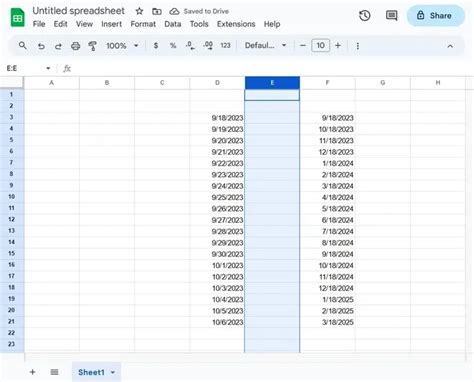Decrease decimal places
This screenshot has width=474, height=382.
(190, 45)
